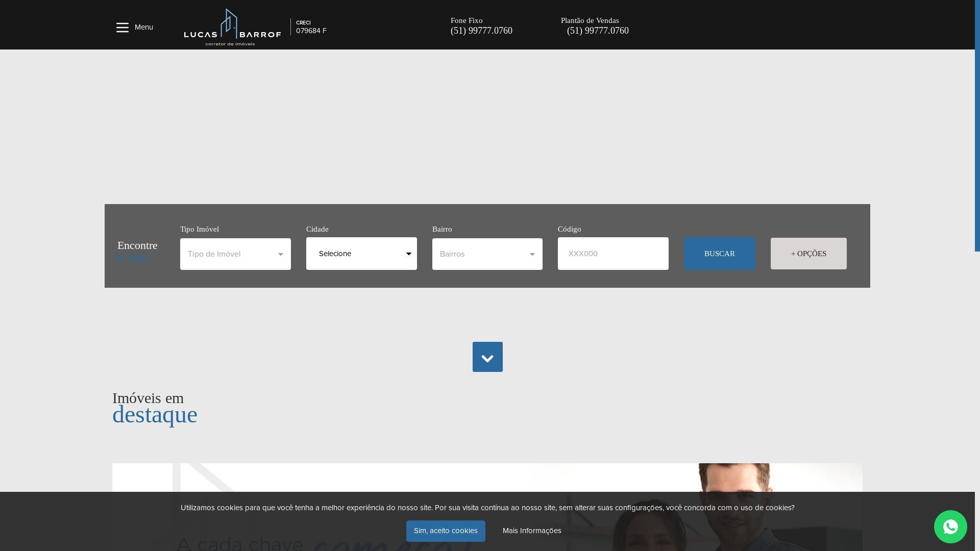Click the blue scroll-down chevron button
The height and width of the screenshot is (551, 980).
coord(487,357)
